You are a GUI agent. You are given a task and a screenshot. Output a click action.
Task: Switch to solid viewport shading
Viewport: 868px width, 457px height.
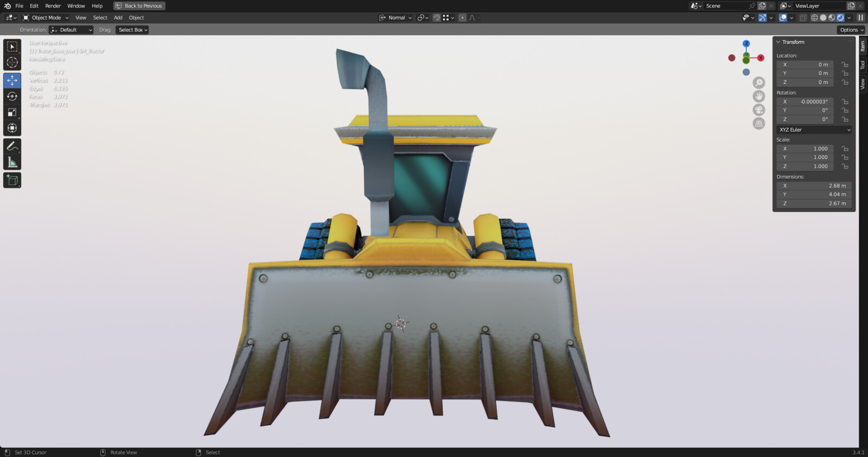coord(823,18)
